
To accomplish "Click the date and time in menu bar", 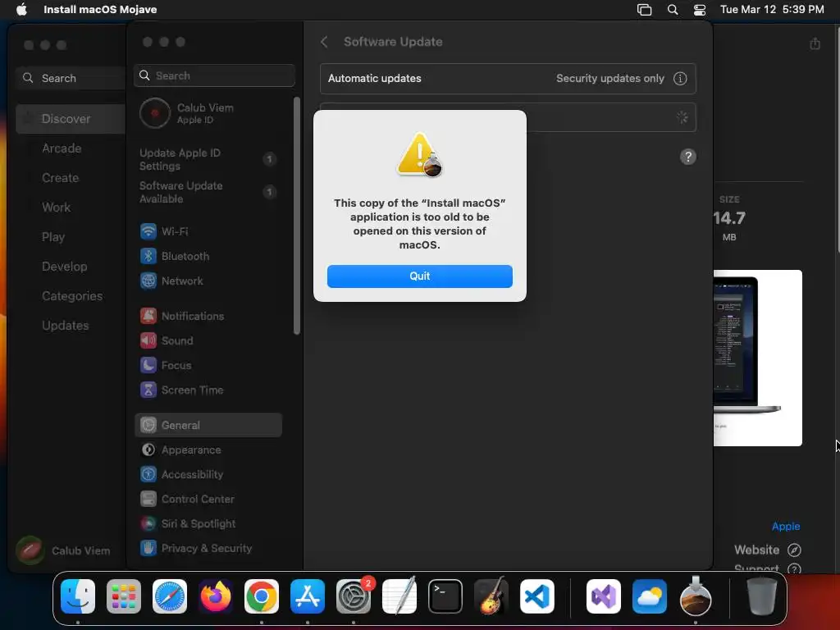I will pyautogui.click(x=771, y=9).
